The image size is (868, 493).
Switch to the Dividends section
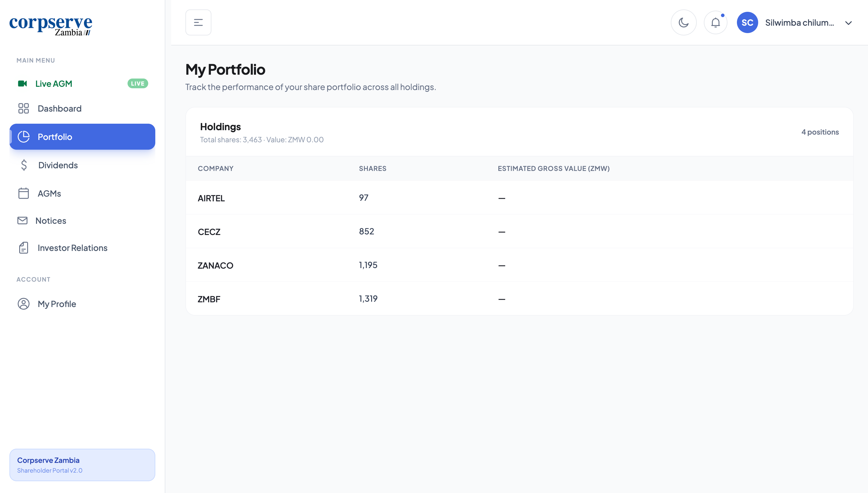tap(58, 165)
